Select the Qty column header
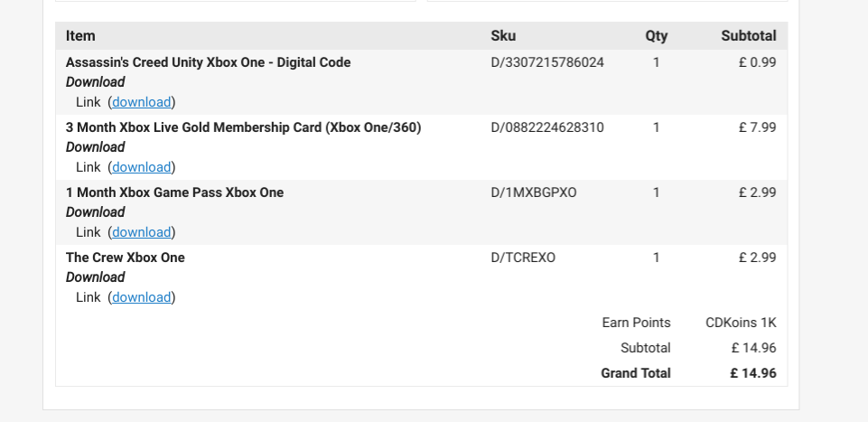Image resolution: width=868 pixels, height=422 pixels. coord(656,36)
